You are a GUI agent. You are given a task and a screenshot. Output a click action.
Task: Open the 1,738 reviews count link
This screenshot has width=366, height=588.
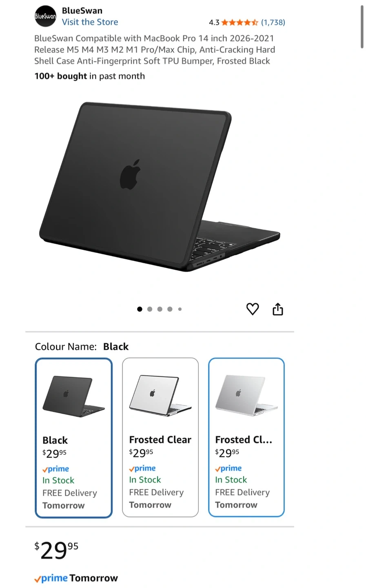pyautogui.click(x=273, y=22)
